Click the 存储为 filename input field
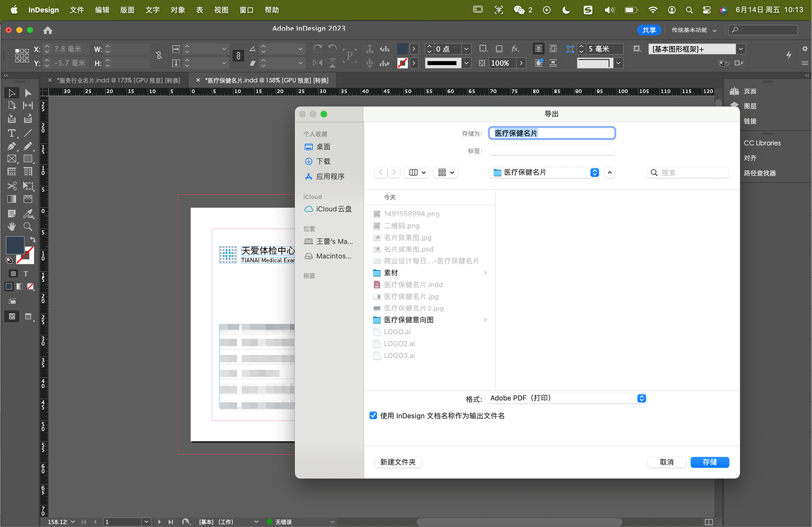Viewport: 812px width, 527px height. point(552,133)
